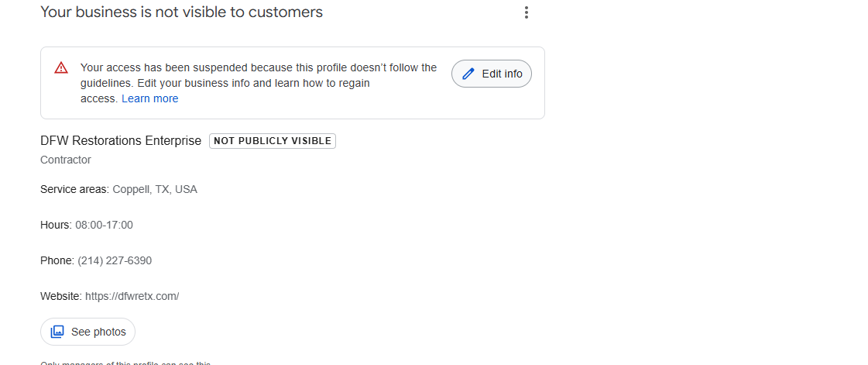The height and width of the screenshot is (365, 868).
Task: Click the photo gallery icon
Action: [57, 332]
